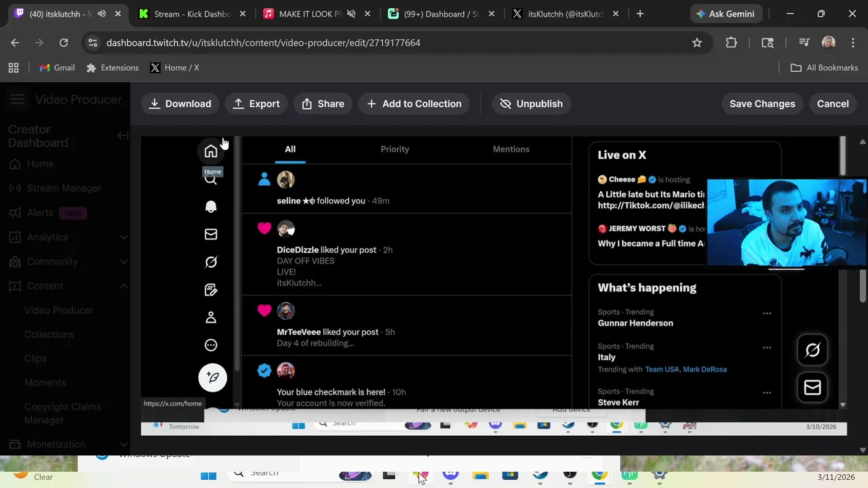Unpublish the video
Screen dimensions: 868x488
tap(531, 104)
